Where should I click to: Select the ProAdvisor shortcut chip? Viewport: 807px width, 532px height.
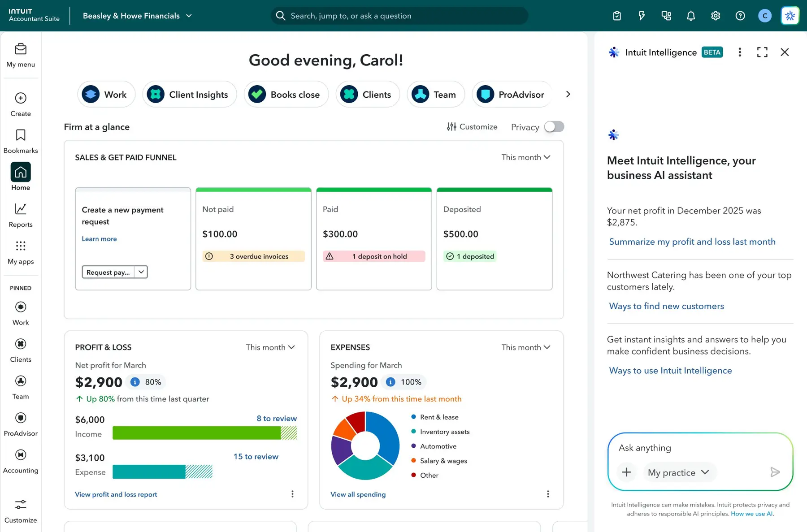[512, 94]
